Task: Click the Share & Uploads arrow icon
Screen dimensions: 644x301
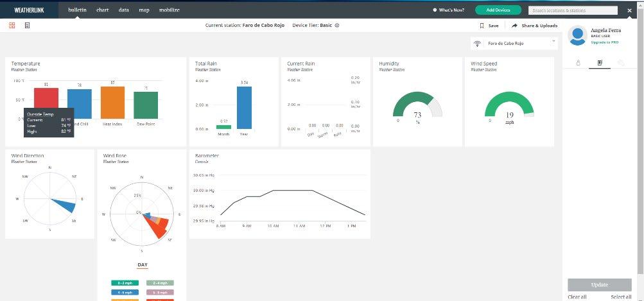Action: click(x=514, y=26)
